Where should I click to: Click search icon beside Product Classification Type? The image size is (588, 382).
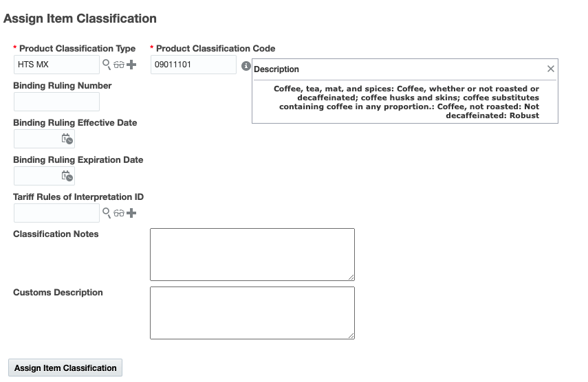tap(107, 65)
